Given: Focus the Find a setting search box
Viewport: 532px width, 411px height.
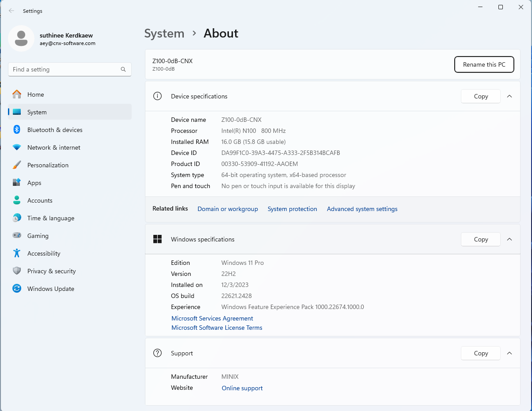Looking at the screenshot, I should [70, 69].
